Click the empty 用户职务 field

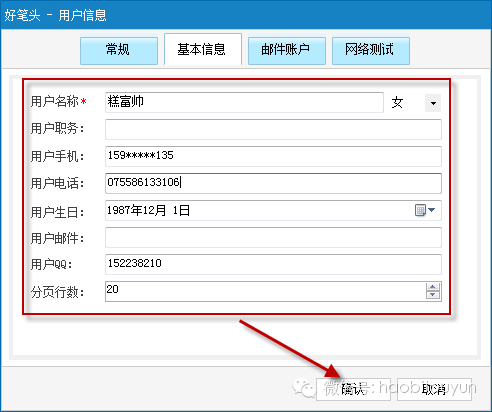(273, 129)
